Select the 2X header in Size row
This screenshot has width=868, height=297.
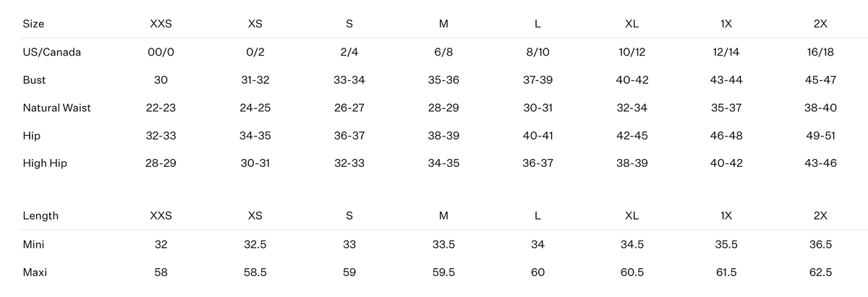pos(820,24)
